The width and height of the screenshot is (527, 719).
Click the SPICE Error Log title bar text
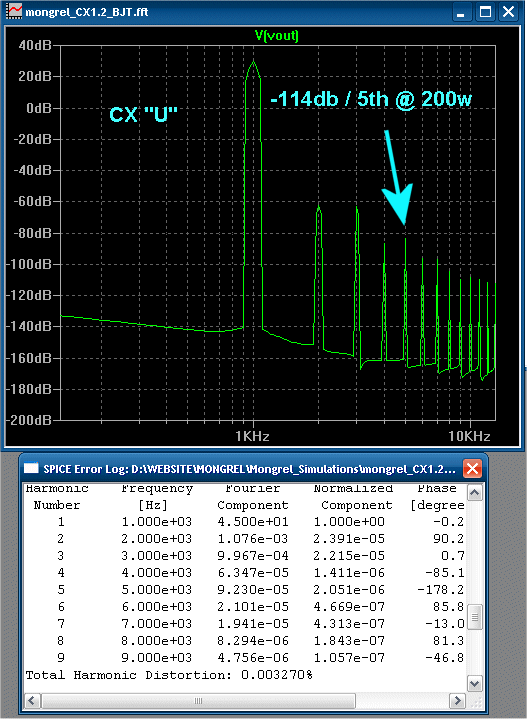[x=250, y=469]
